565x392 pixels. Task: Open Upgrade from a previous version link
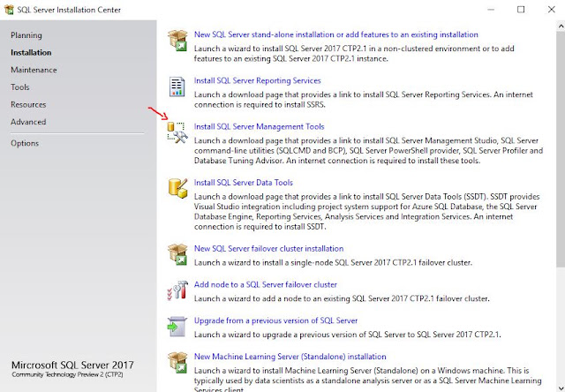275,320
